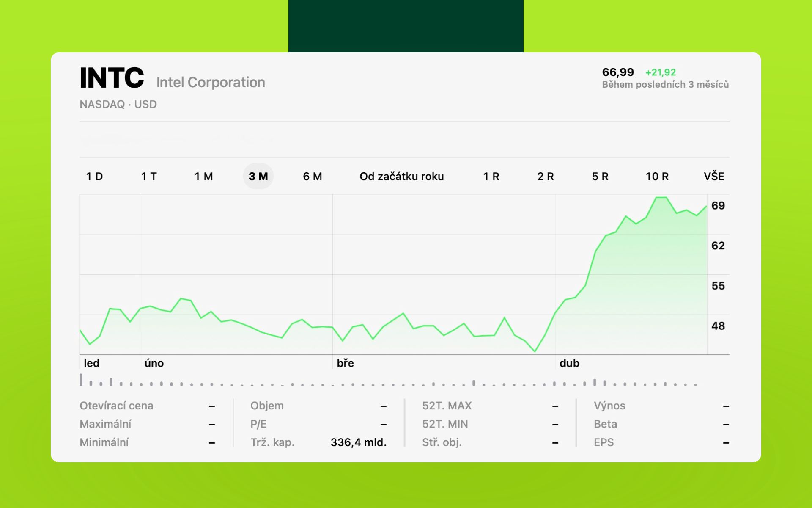Switch to 1 R time range
The height and width of the screenshot is (508, 812).
(x=491, y=177)
